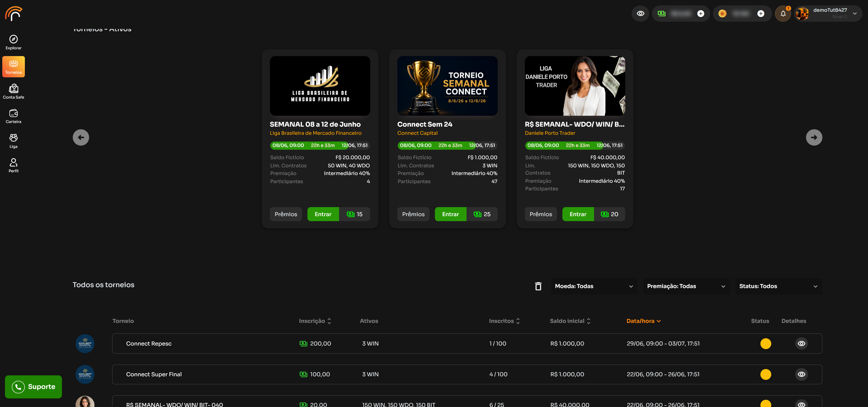This screenshot has width=868, height=407.
Task: Open Liga Brasileira de Mercado Financeiro banner
Action: tap(320, 86)
